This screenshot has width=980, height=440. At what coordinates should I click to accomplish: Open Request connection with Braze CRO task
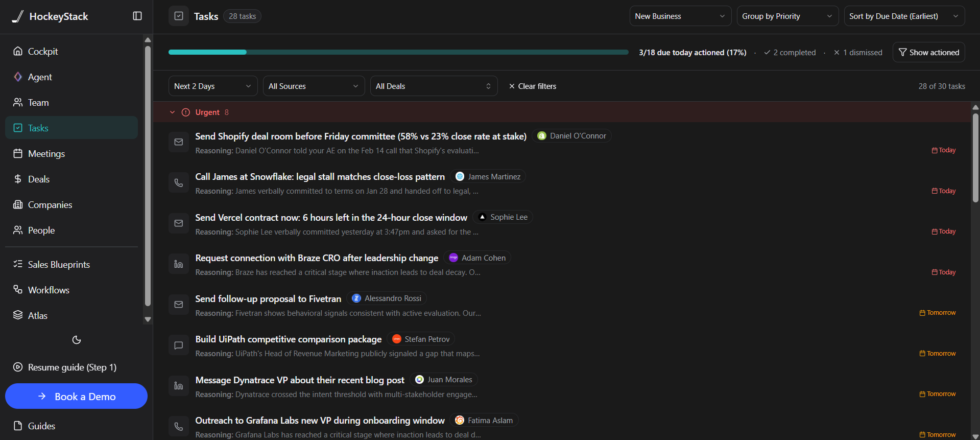(317, 258)
